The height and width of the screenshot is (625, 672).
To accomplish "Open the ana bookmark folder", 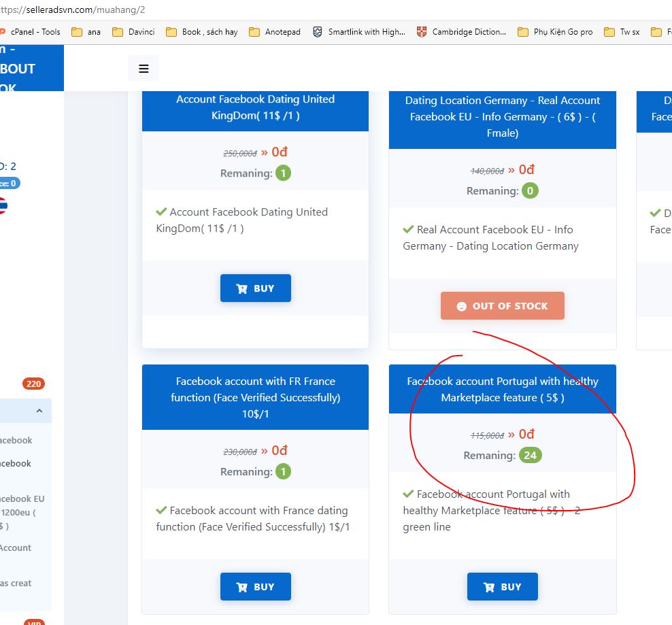I will coord(86,32).
